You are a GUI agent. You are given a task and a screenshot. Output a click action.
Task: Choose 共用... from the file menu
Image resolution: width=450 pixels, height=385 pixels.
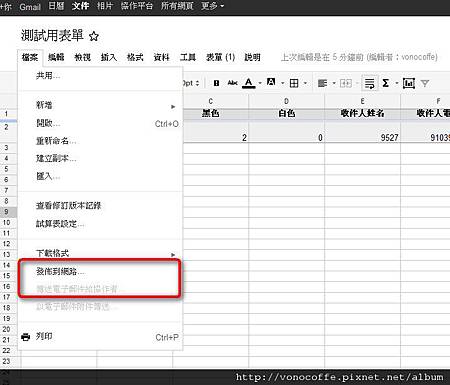pos(100,76)
